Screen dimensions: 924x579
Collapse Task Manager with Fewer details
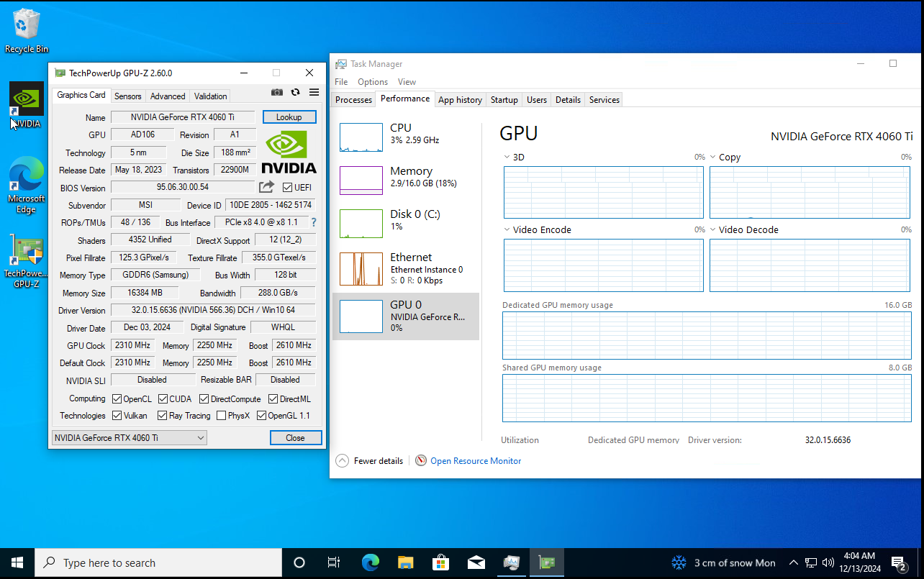[370, 460]
